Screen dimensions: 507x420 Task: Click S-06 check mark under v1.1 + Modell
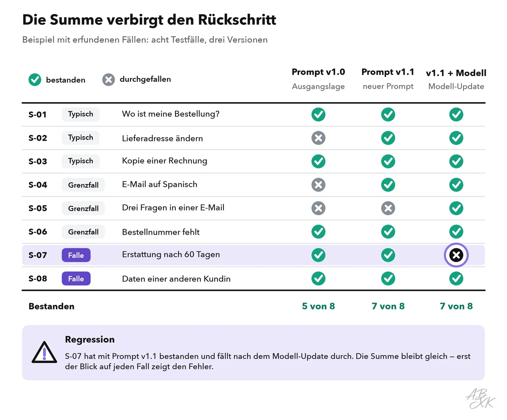coord(456,232)
